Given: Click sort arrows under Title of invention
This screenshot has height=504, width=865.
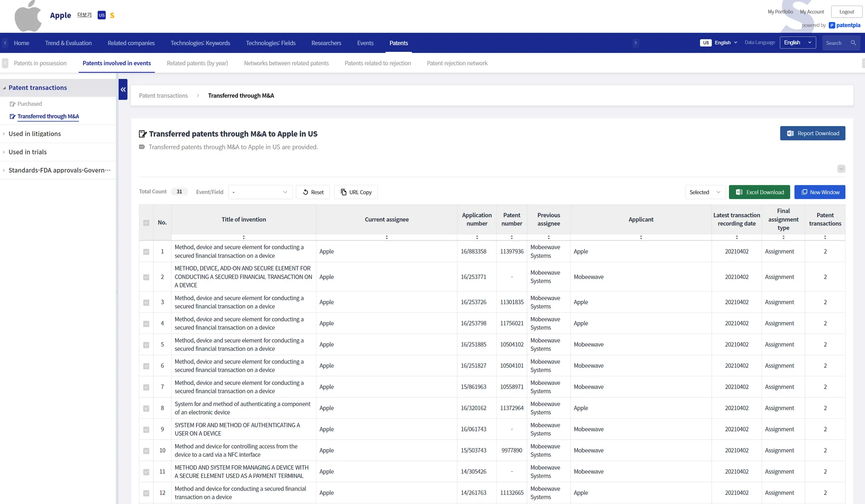Looking at the screenshot, I should point(244,237).
